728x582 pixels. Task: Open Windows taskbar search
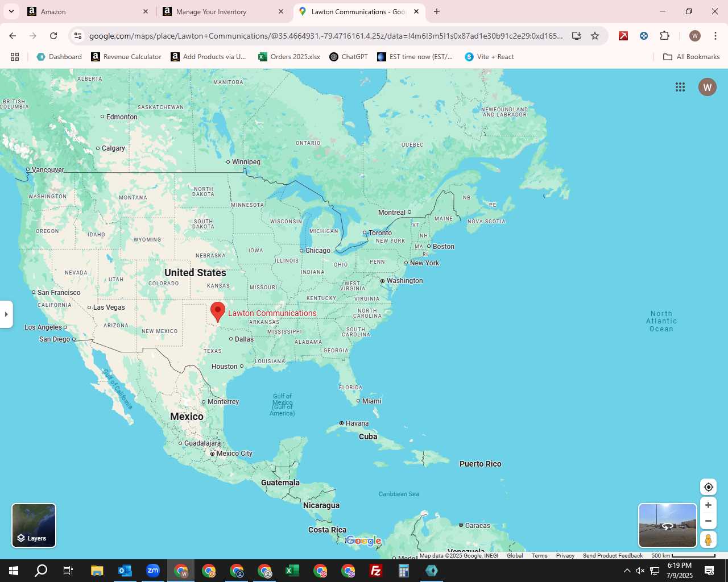point(41,571)
